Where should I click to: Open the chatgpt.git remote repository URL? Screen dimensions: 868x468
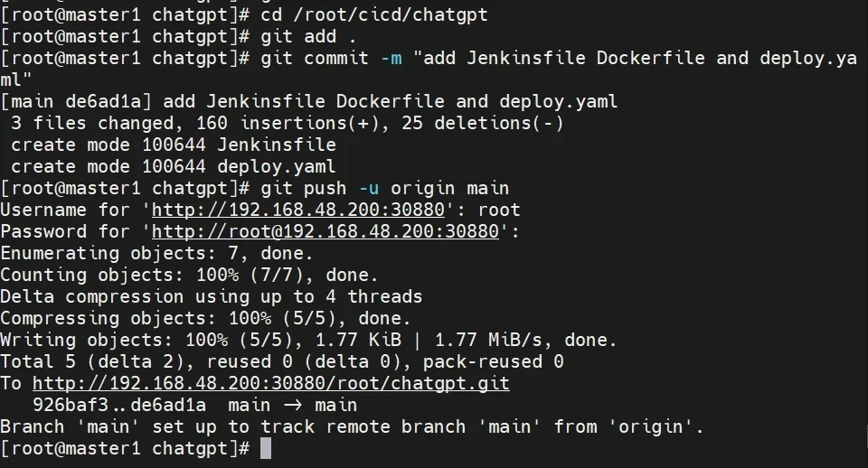pyautogui.click(x=271, y=383)
